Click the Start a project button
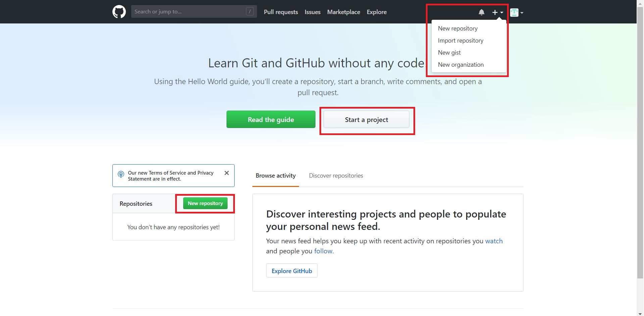Viewport: 644px width, 316px height. click(366, 119)
